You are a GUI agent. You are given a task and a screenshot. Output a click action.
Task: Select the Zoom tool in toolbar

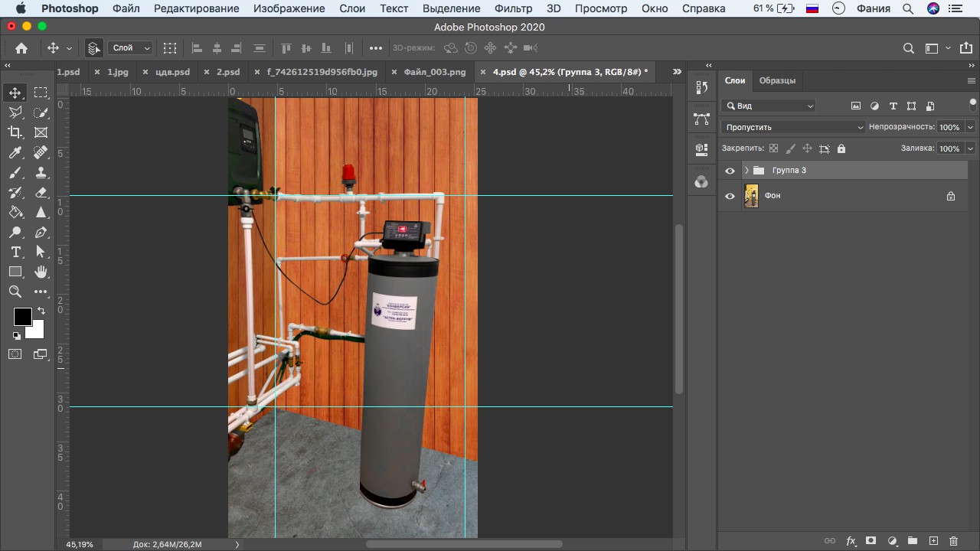pyautogui.click(x=15, y=292)
